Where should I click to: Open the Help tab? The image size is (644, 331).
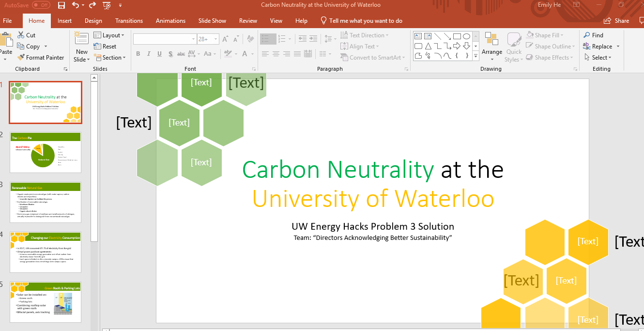pyautogui.click(x=301, y=21)
